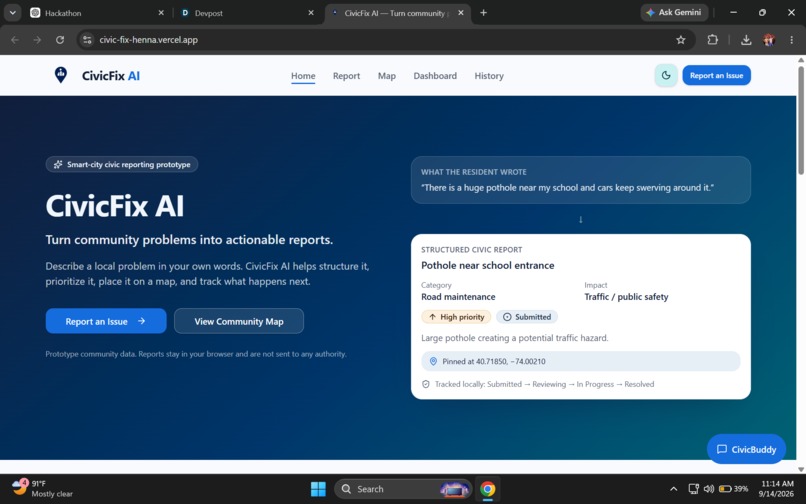The height and width of the screenshot is (504, 806).
Task: Open the weather widget showing 91°F
Action: pyautogui.click(x=42, y=488)
